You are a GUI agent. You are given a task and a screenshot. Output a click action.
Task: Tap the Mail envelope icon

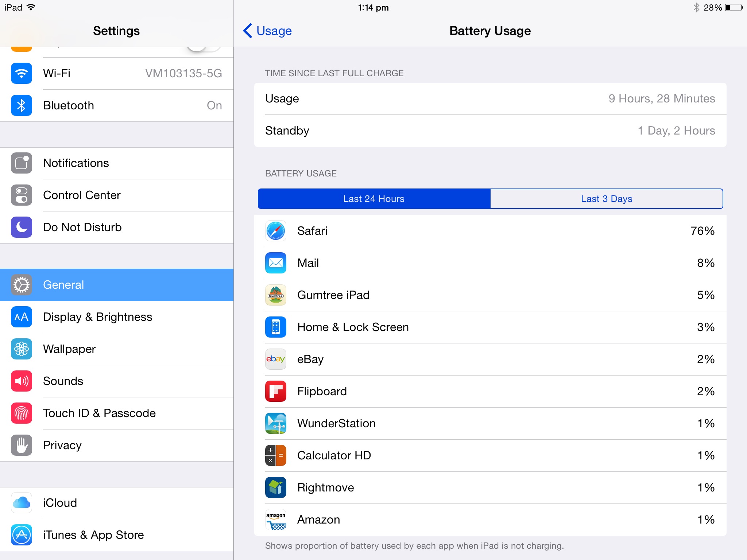pyautogui.click(x=275, y=263)
